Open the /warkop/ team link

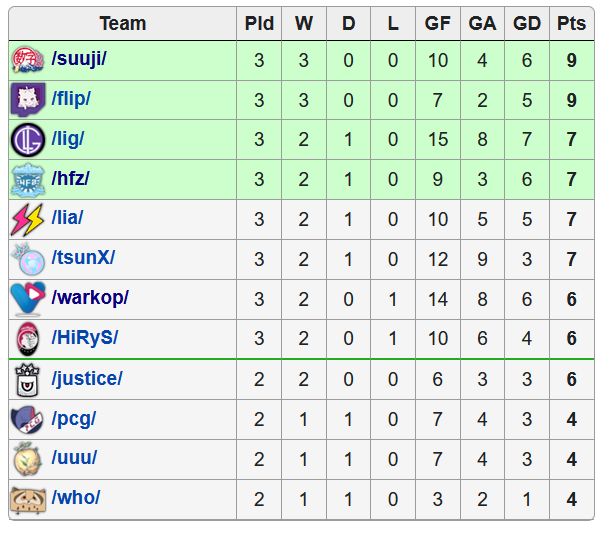click(90, 298)
